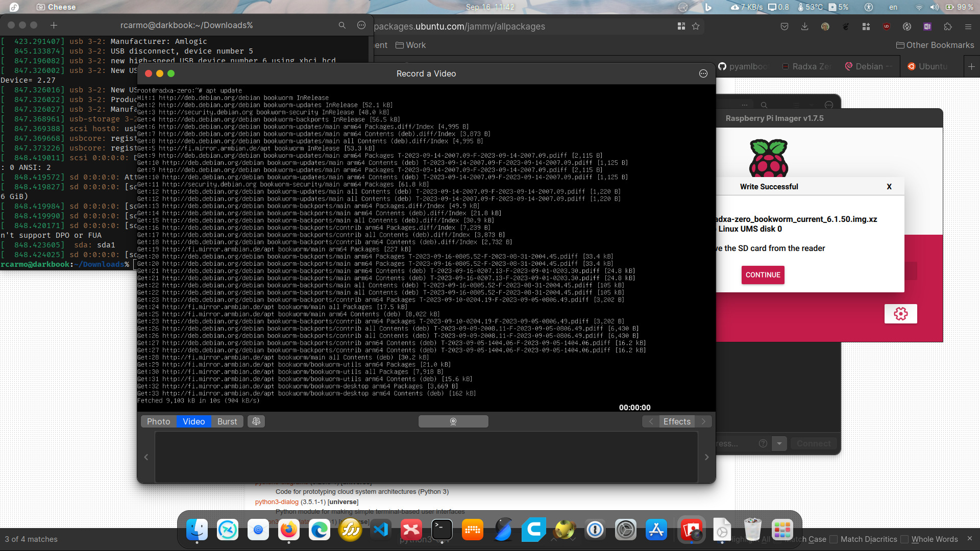The height and width of the screenshot is (551, 980).
Task: Open the browser hamburger application menu
Action: click(968, 27)
